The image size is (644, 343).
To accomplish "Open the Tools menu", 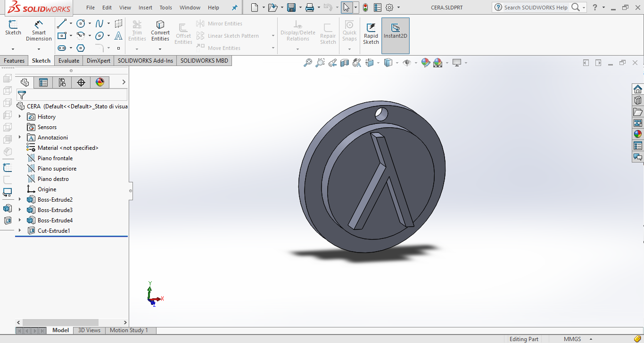I will tap(166, 8).
